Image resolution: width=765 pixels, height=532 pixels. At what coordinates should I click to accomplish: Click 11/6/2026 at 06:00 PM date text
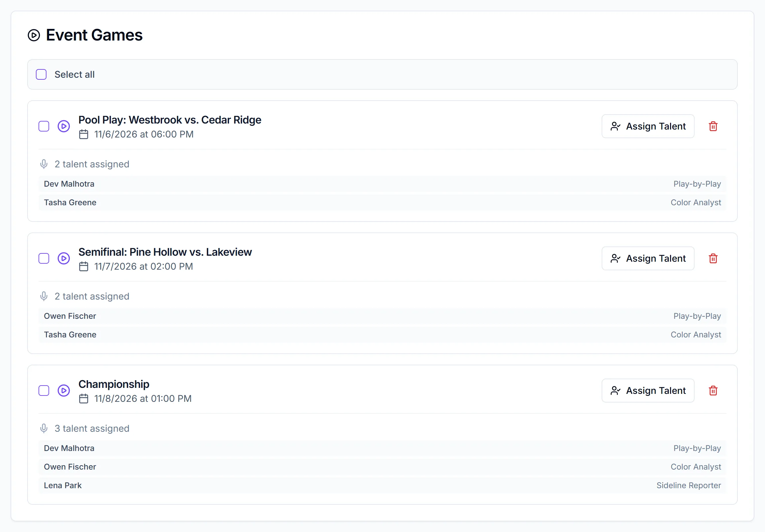tap(144, 134)
